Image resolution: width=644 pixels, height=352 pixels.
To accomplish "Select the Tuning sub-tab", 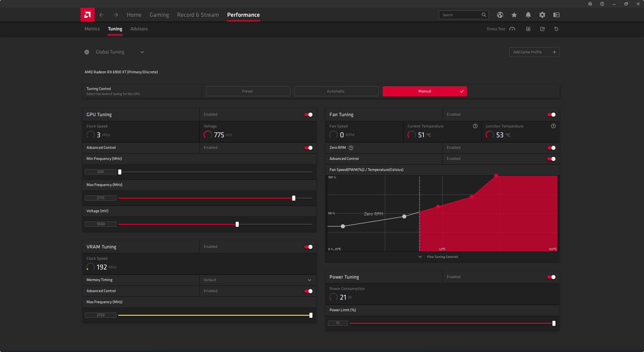I will 115,29.
